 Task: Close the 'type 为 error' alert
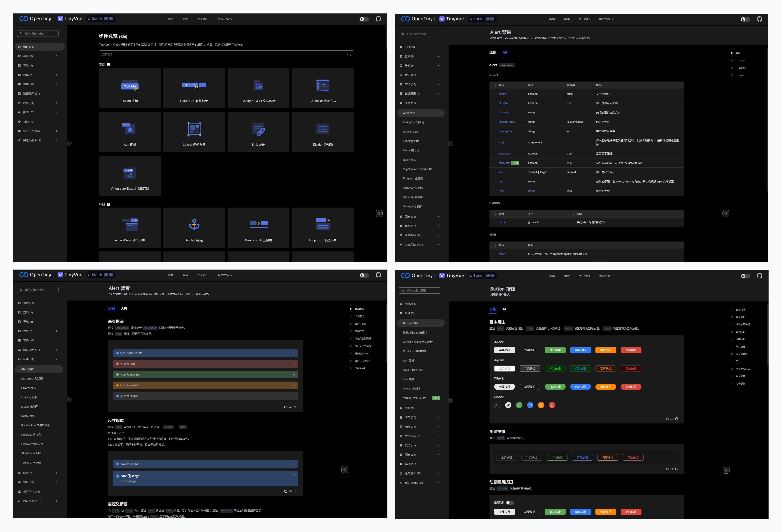[294, 364]
